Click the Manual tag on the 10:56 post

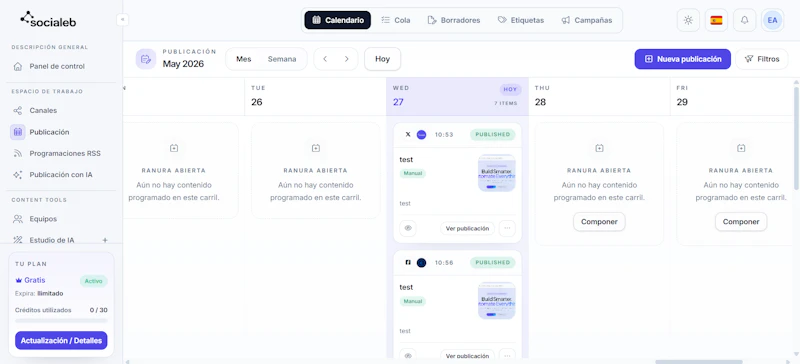point(413,301)
